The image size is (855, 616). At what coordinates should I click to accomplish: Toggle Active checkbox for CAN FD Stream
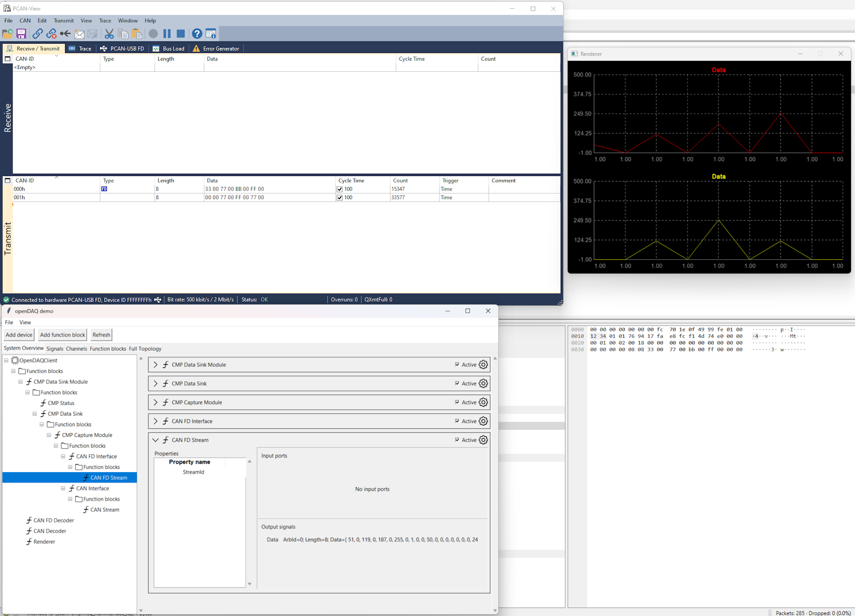click(457, 440)
